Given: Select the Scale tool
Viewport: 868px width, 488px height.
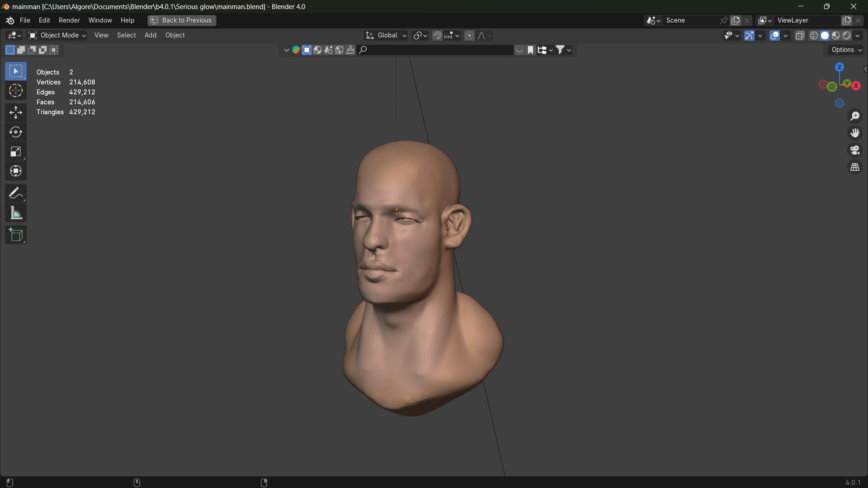Looking at the screenshot, I should (x=15, y=151).
